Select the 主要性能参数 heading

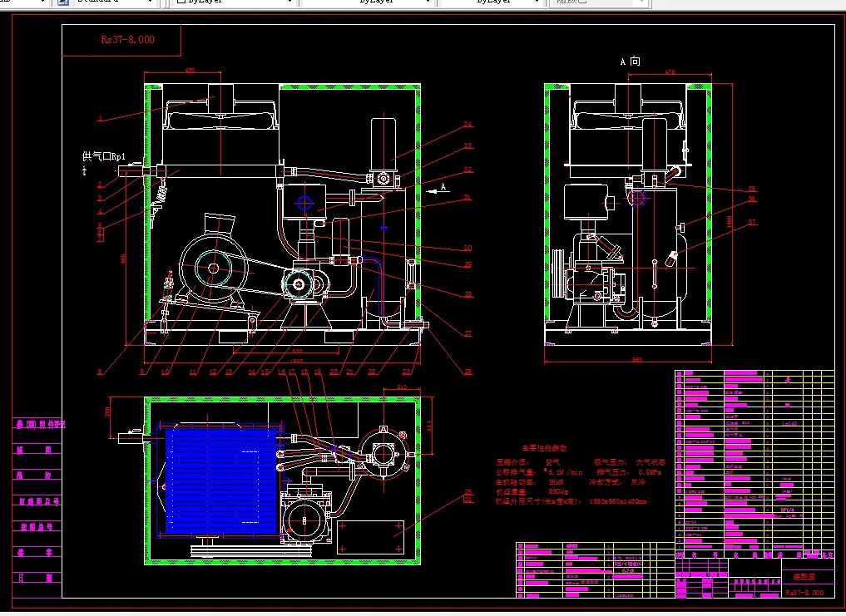[544, 448]
